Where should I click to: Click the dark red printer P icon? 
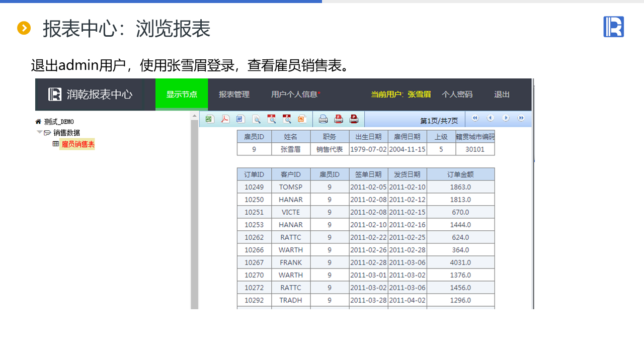click(354, 119)
